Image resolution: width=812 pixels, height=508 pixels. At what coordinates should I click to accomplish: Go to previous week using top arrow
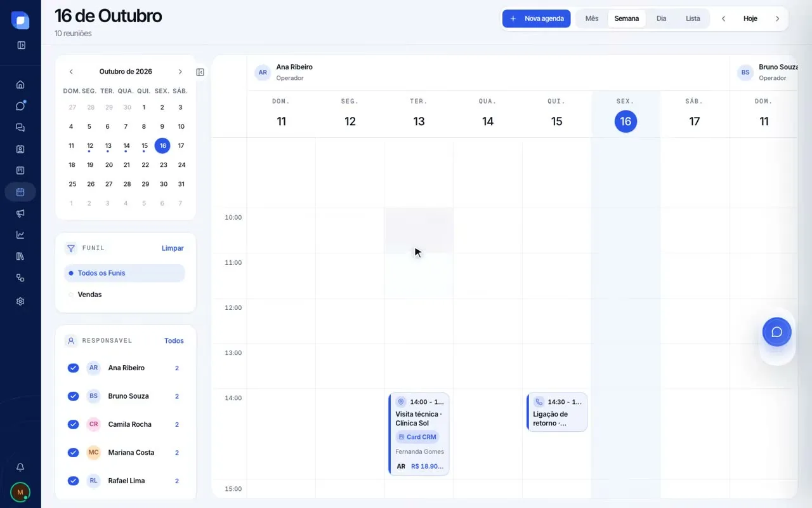point(723,18)
